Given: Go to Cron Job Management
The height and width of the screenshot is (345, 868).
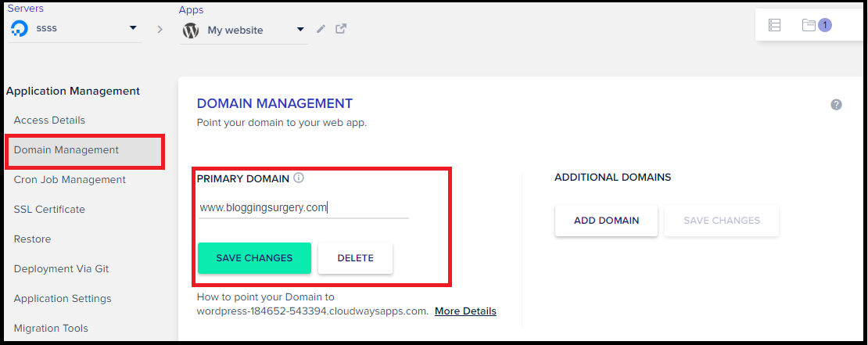Looking at the screenshot, I should [70, 180].
